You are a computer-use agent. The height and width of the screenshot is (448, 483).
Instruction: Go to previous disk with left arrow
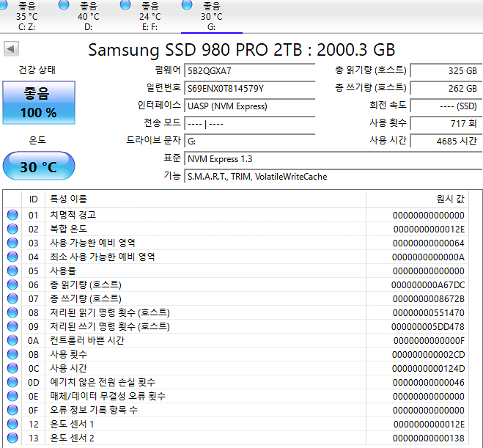coord(11,48)
